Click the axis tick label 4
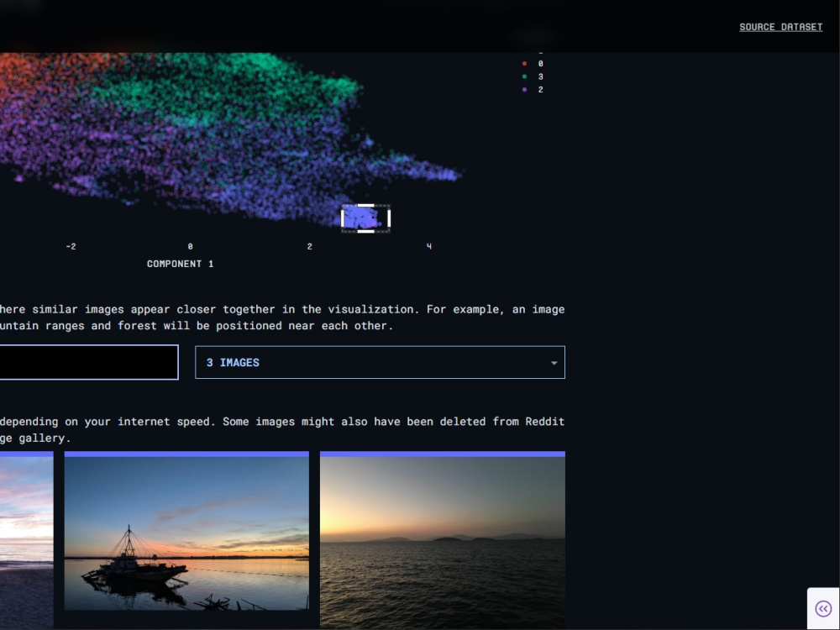This screenshot has height=630, width=840. (x=429, y=246)
